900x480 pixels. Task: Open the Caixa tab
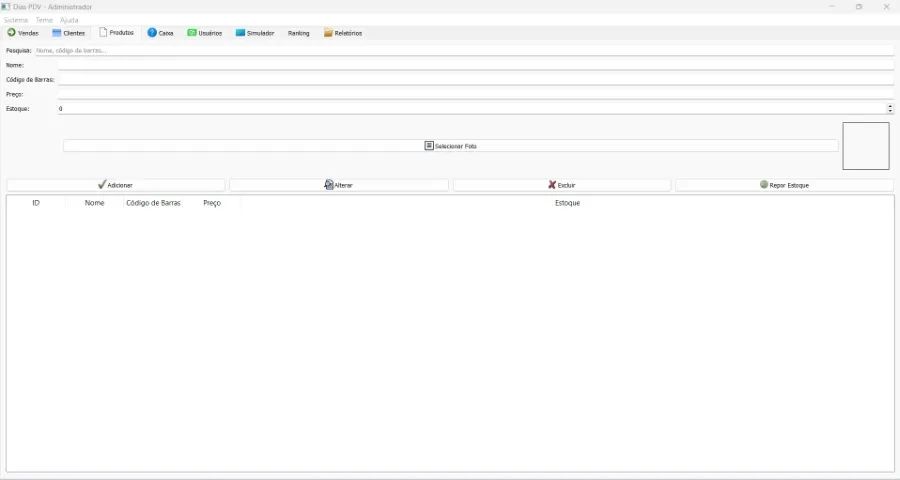pyautogui.click(x=160, y=33)
